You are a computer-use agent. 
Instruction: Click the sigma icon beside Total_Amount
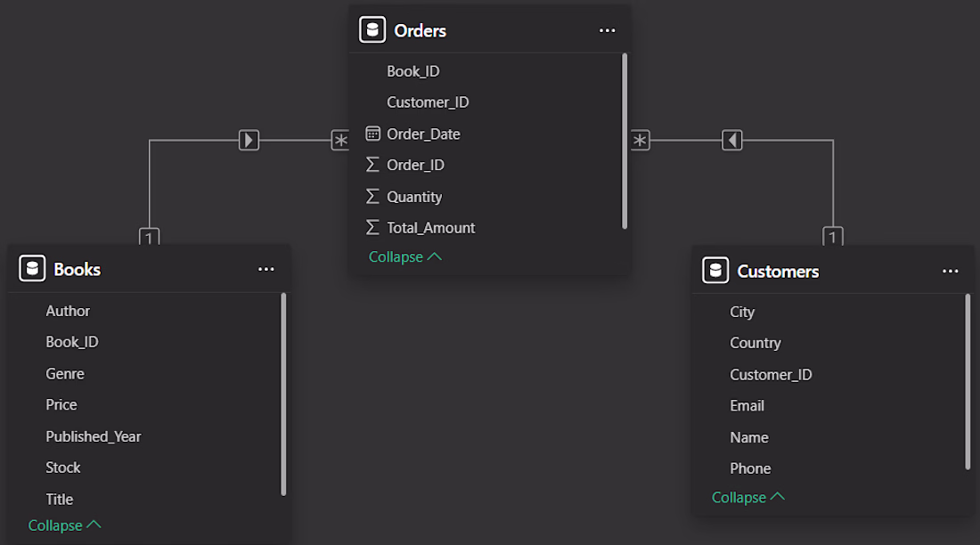point(372,227)
